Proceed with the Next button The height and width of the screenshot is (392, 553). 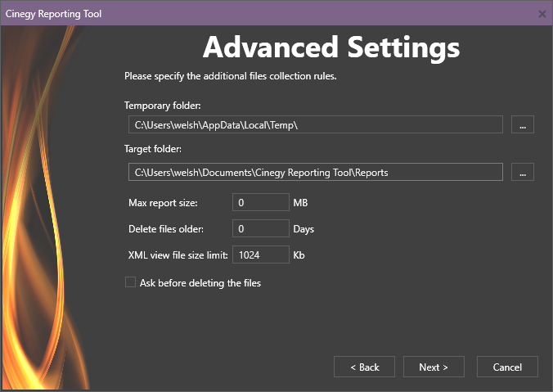(x=434, y=367)
